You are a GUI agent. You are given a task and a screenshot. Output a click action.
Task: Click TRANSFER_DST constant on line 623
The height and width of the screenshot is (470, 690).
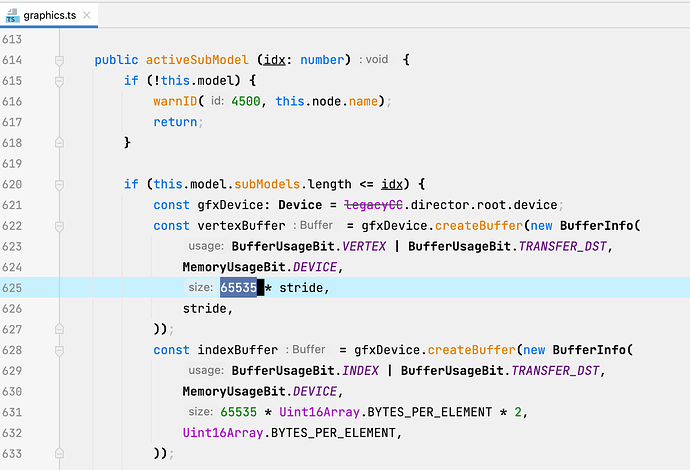563,246
